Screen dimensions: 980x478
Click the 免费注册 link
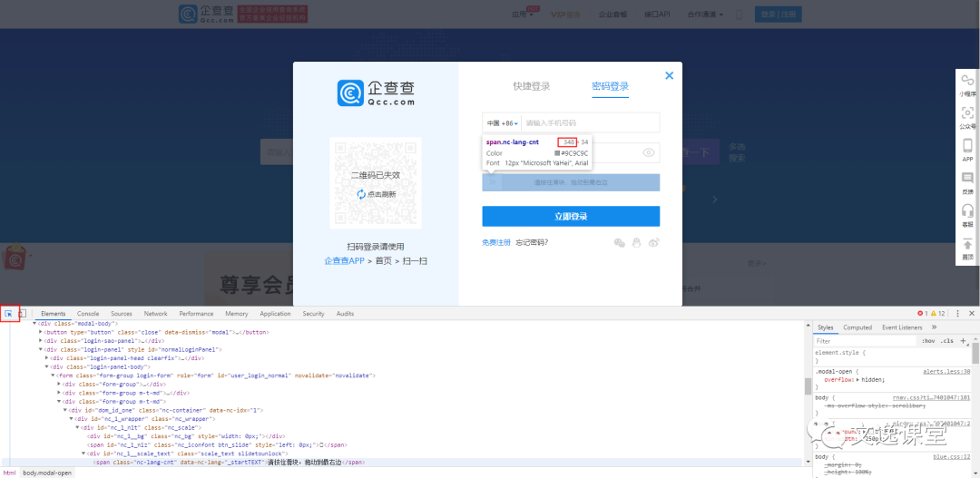[x=496, y=242]
